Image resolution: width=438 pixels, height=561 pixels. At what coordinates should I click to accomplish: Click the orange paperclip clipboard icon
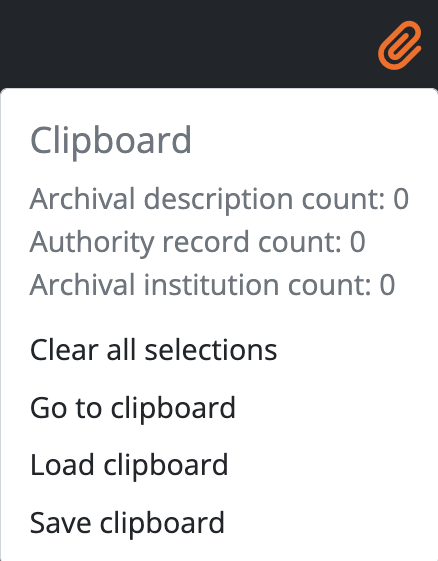(400, 45)
